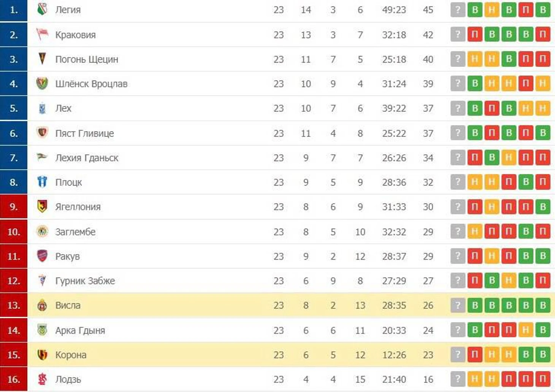Click the gray question mark next to Легия
The height and width of the screenshot is (392, 555).
point(458,10)
